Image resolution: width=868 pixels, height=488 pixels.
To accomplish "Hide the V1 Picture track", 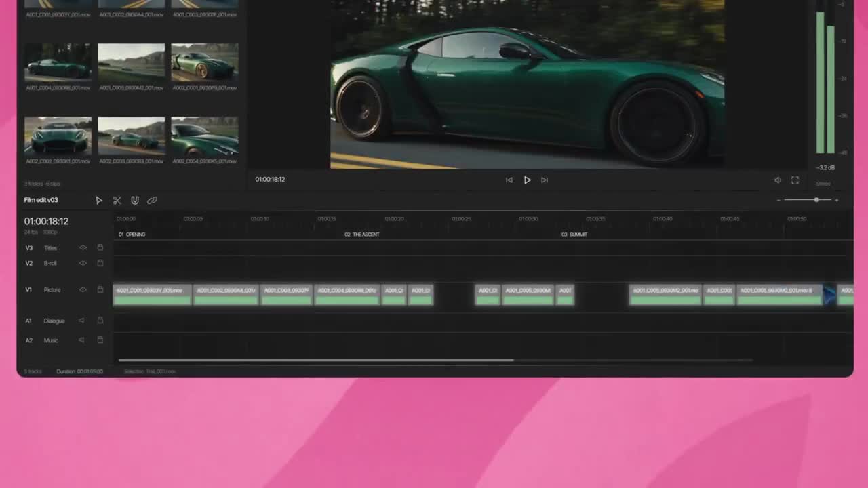I will (x=83, y=289).
